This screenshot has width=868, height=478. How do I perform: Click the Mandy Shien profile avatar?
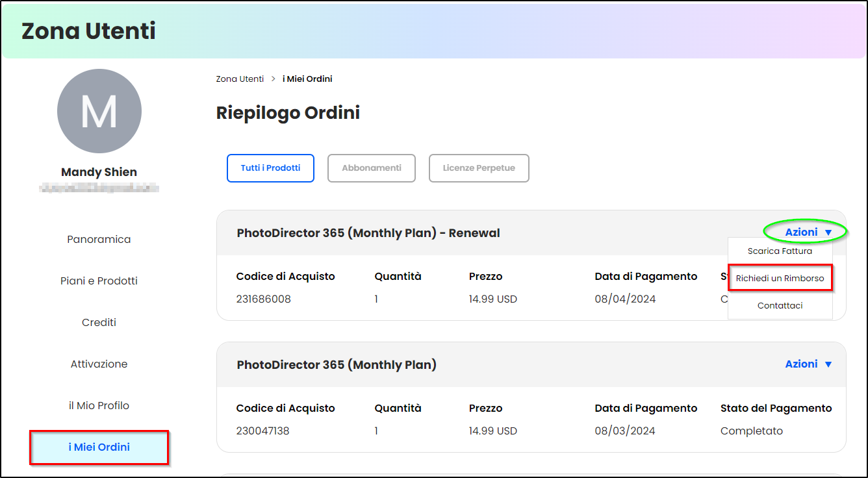(x=99, y=111)
